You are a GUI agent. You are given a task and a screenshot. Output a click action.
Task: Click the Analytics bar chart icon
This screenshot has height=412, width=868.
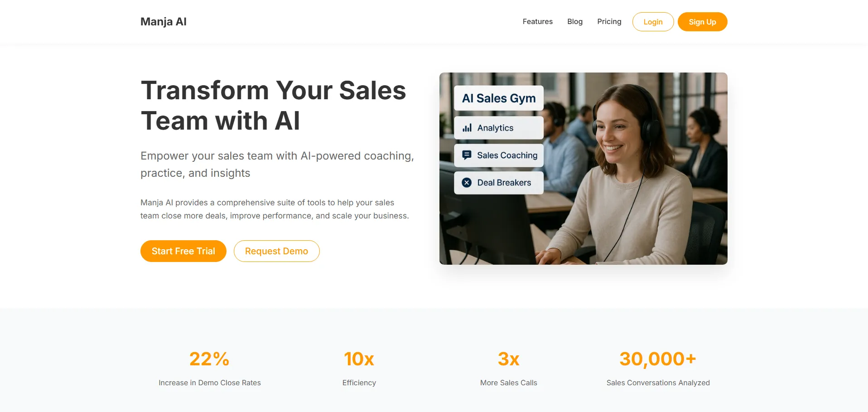click(x=467, y=128)
